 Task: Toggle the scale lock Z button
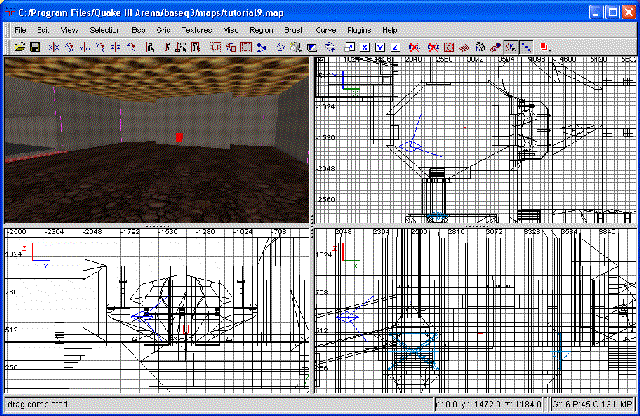[395, 47]
